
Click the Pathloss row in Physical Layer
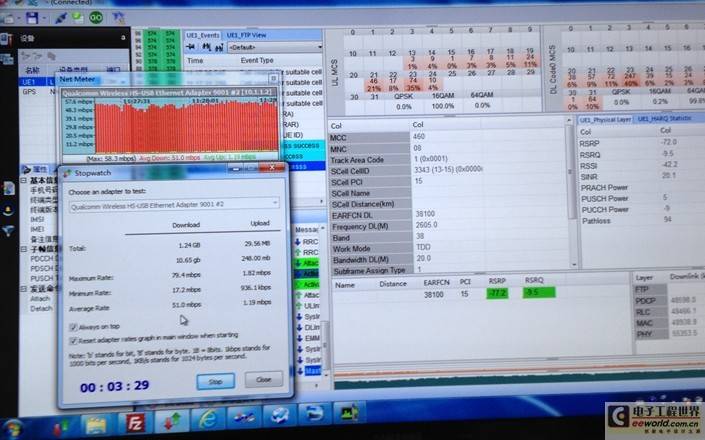(641, 220)
